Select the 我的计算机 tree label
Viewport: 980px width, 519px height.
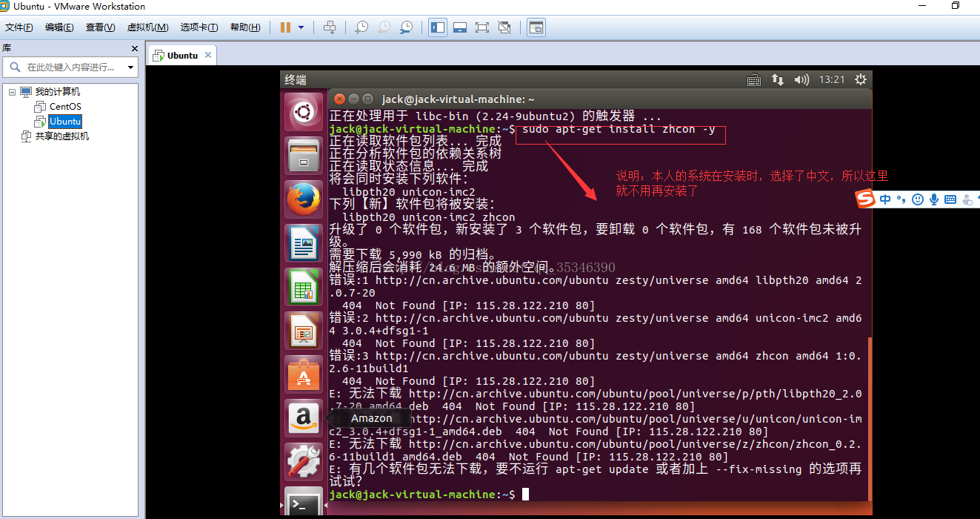click(58, 92)
